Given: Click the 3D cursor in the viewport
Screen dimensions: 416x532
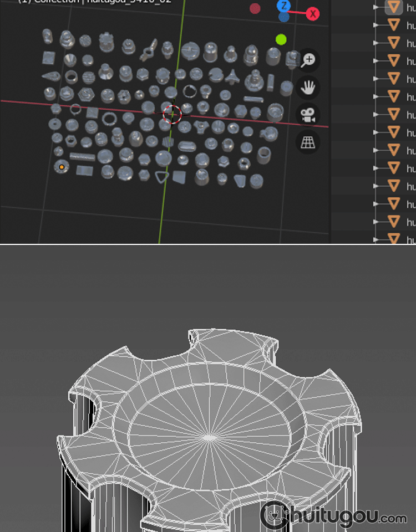Looking at the screenshot, I should click(x=173, y=114).
